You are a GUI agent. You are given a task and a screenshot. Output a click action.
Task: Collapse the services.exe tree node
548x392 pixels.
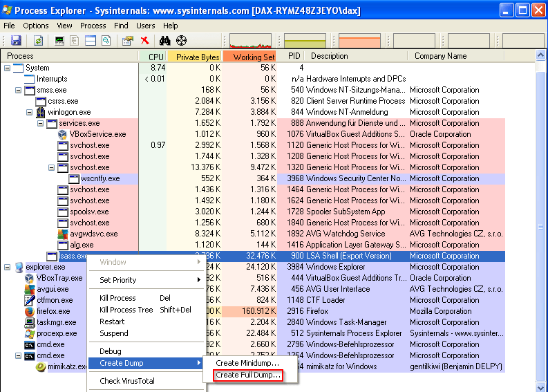click(x=41, y=123)
